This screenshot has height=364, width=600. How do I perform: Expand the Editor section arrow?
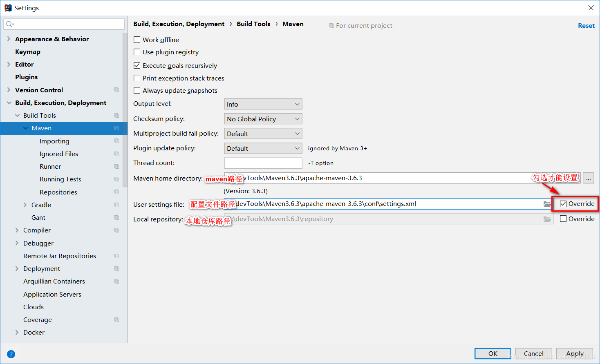(x=9, y=64)
